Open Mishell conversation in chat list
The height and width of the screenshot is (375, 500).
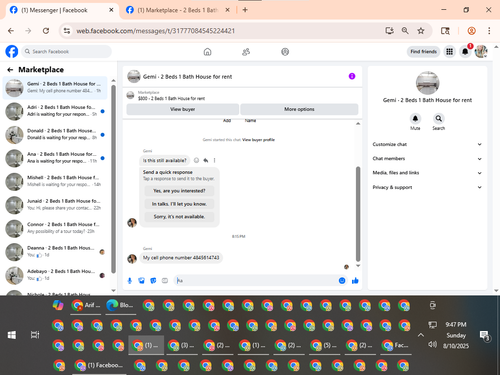point(55,181)
